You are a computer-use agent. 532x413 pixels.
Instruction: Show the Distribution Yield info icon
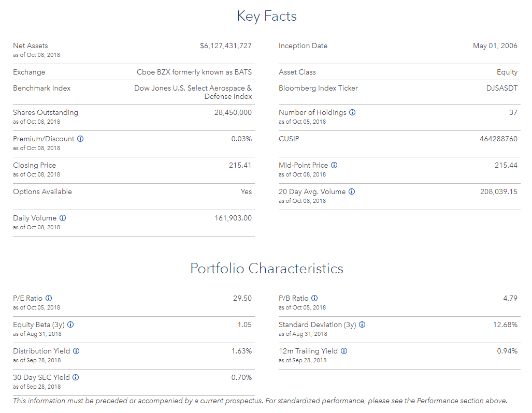76,351
